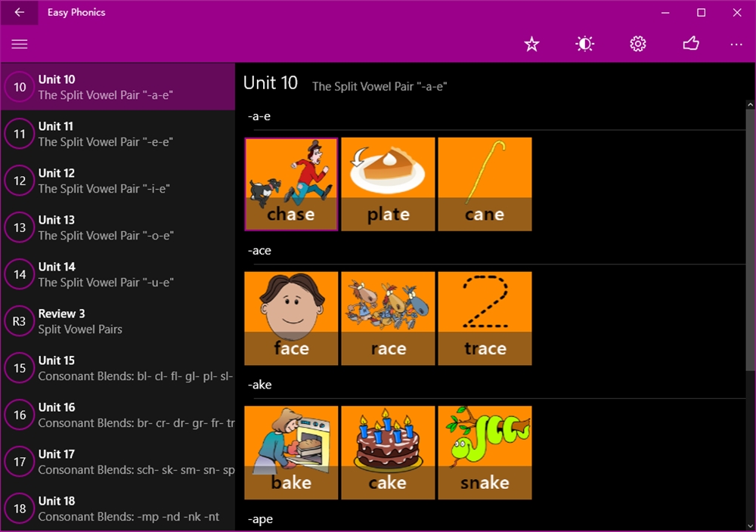
Task: Click the circled 13 unit icon
Action: [x=20, y=227]
